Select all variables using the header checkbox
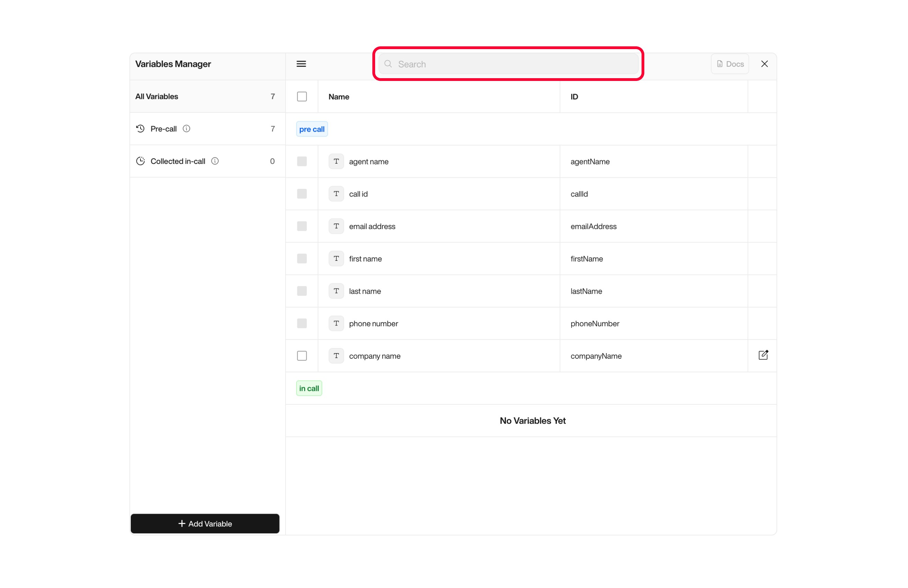The image size is (908, 588). pyautogui.click(x=301, y=97)
